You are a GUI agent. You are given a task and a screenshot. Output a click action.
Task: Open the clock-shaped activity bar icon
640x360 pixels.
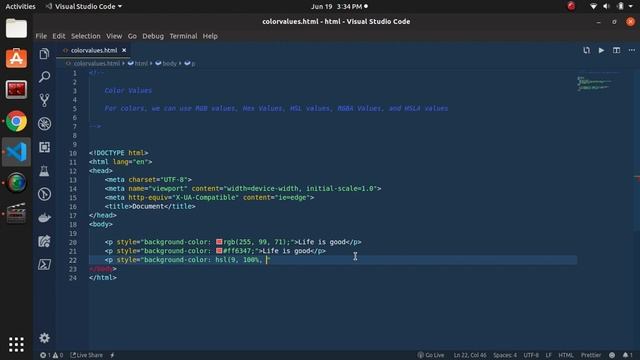click(44, 194)
